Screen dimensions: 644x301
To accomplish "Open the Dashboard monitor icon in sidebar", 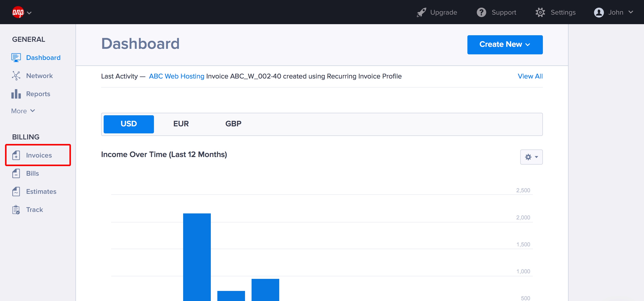I will 16,58.
